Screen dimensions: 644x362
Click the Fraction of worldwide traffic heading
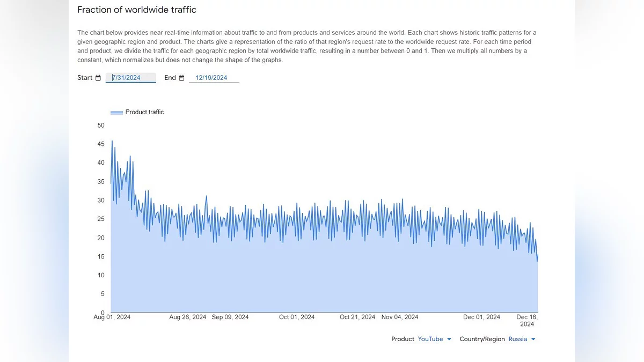(137, 10)
